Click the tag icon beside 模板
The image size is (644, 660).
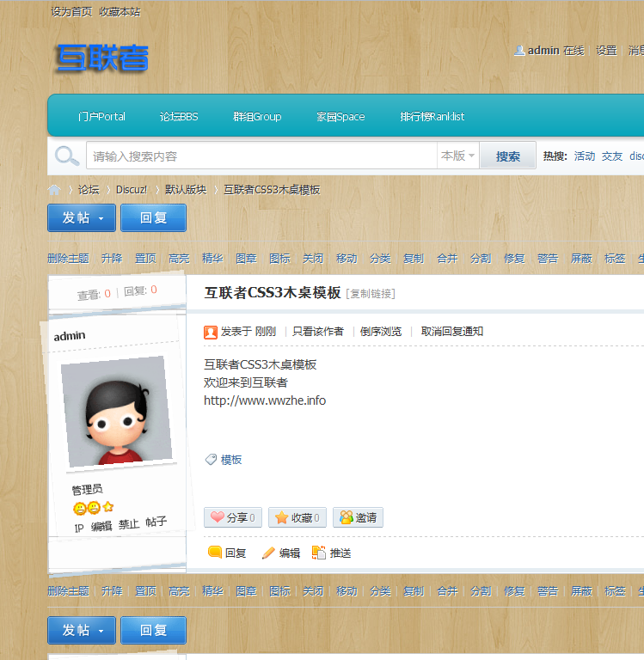coord(211,460)
